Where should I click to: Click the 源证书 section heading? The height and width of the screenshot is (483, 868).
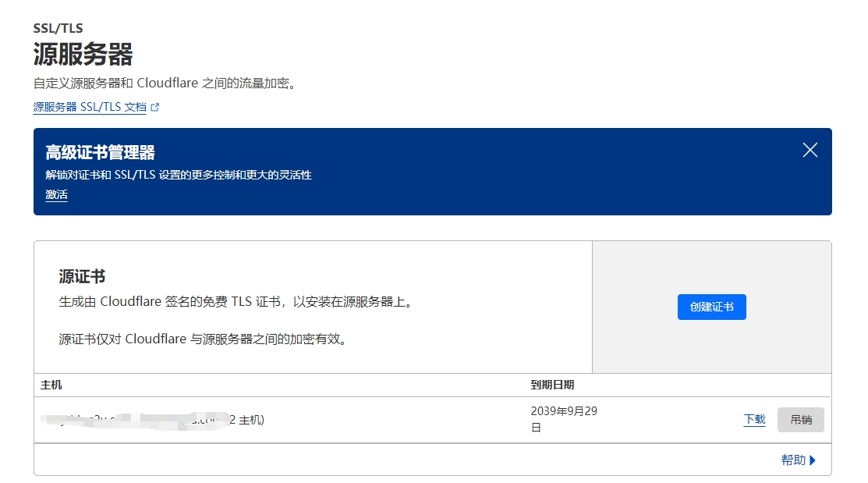click(82, 276)
